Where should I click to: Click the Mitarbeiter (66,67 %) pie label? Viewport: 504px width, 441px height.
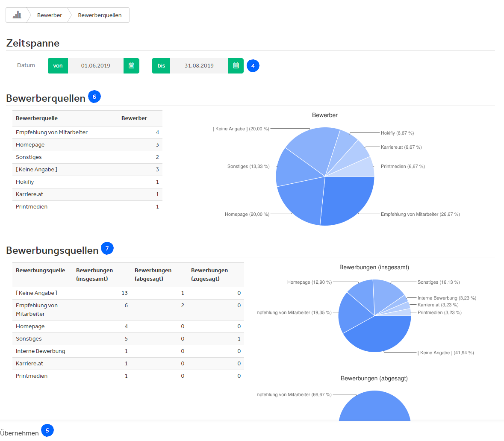point(294,394)
